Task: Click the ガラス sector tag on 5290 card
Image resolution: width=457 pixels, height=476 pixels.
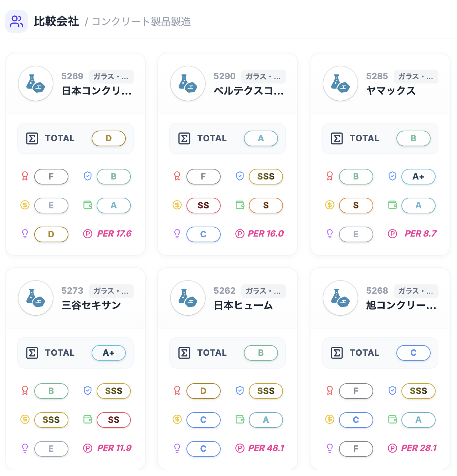Action: [263, 77]
